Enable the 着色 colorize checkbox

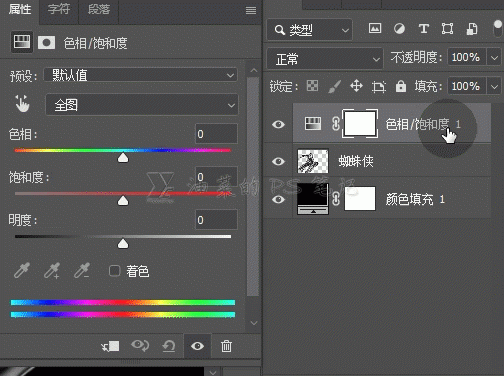114,271
